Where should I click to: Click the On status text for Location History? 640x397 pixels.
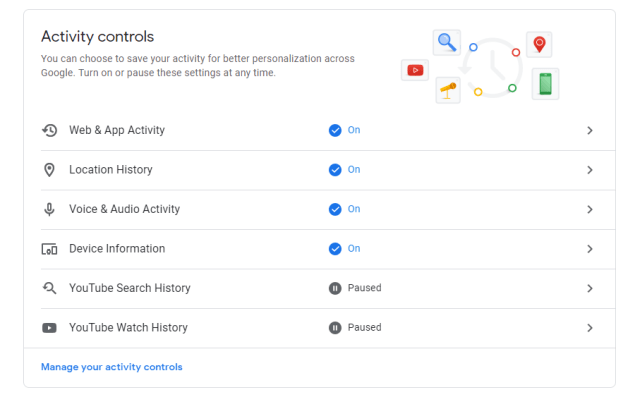click(354, 169)
